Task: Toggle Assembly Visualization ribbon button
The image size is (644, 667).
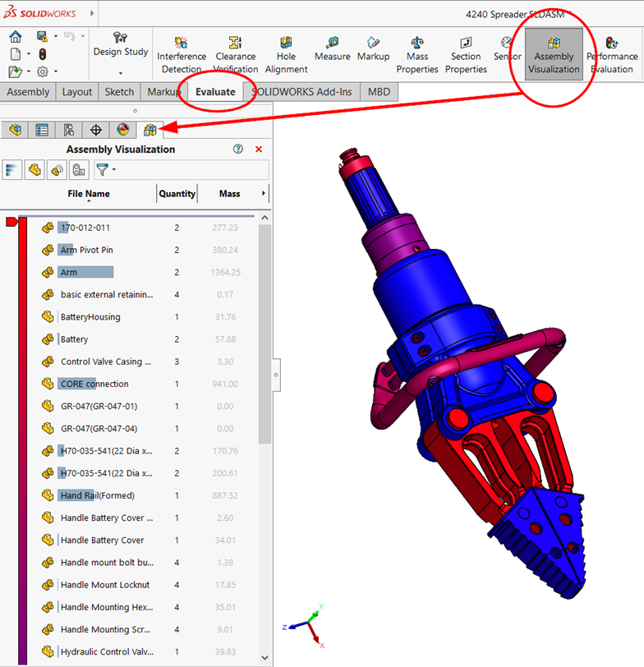Action: point(554,54)
